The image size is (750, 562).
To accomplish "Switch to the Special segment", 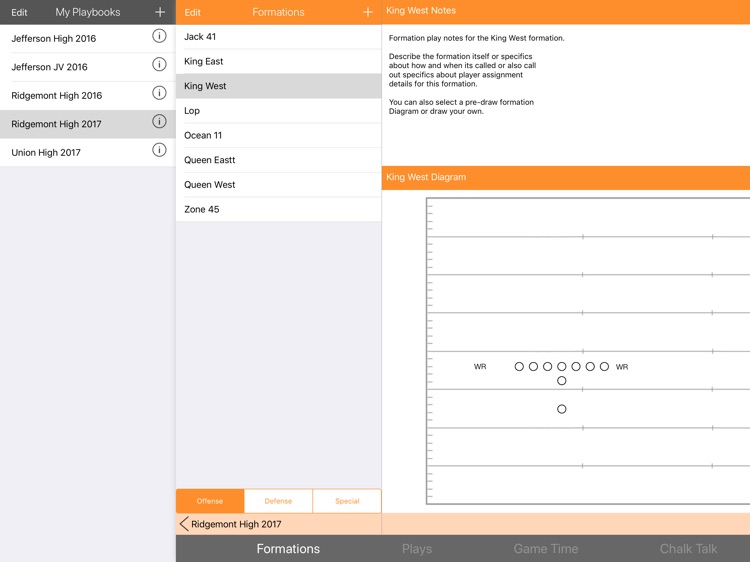I will coord(347,501).
